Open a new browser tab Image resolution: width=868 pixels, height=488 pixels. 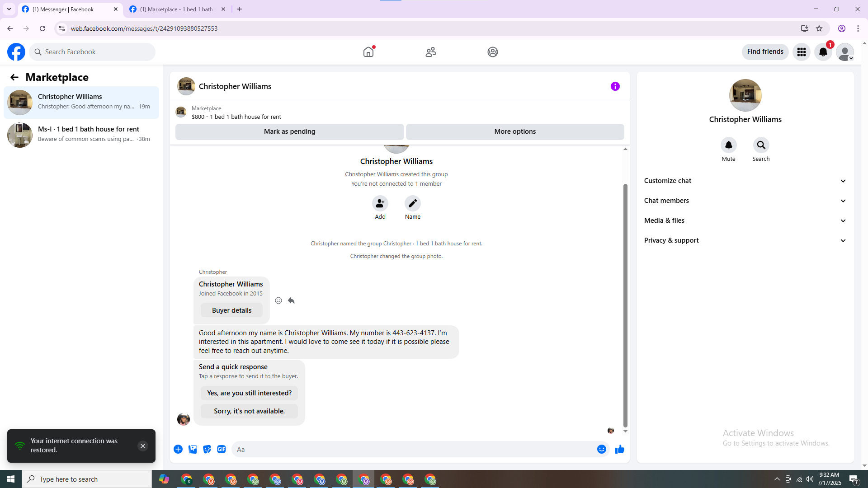tap(240, 9)
